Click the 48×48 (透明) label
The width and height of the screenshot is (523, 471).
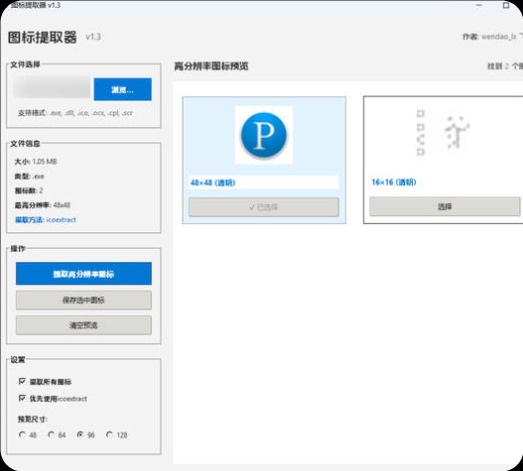pos(213,183)
